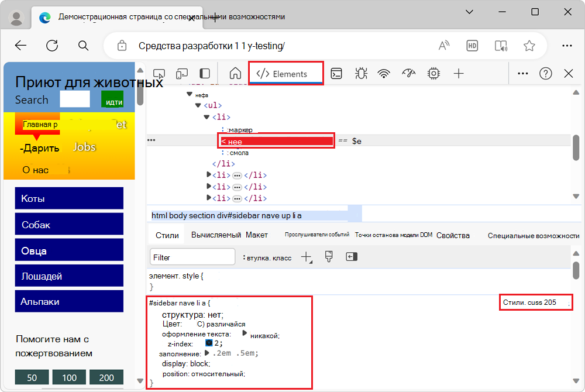Open the Sources bug icon
Viewport: 585px width, 392px height.
[361, 74]
